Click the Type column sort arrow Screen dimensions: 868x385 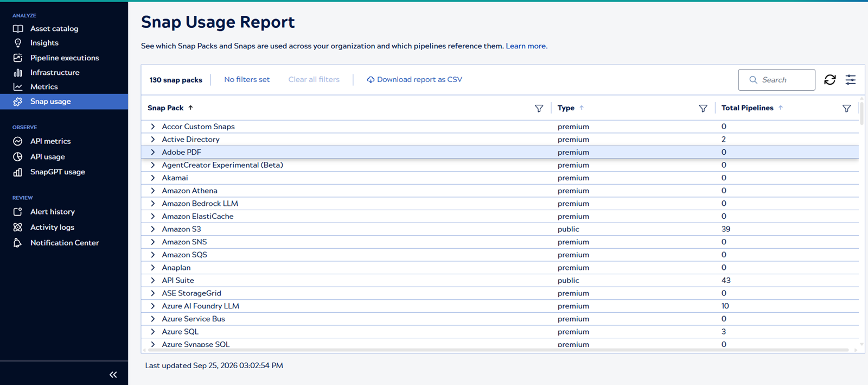(582, 108)
